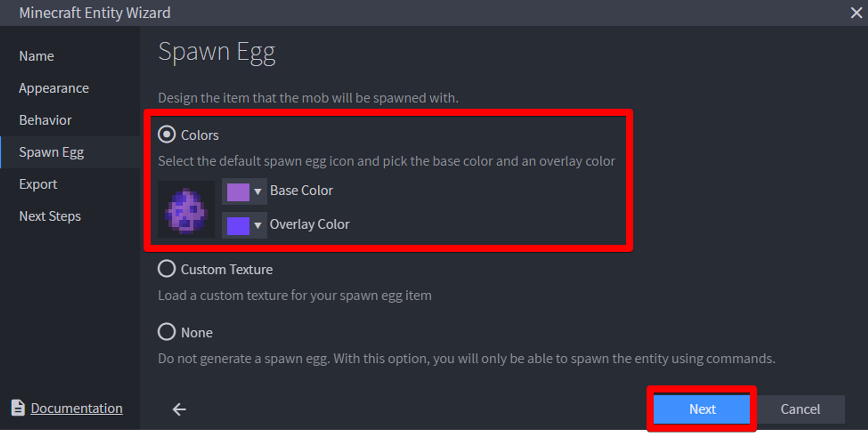868x435 pixels.
Task: Select the None radio option
Action: click(x=167, y=332)
